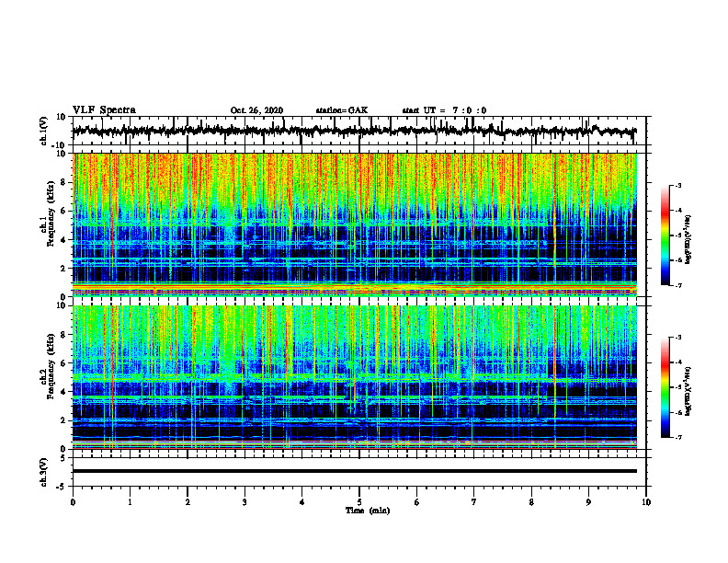
Task: Click time axis tick label "7"
Action: 474,502
